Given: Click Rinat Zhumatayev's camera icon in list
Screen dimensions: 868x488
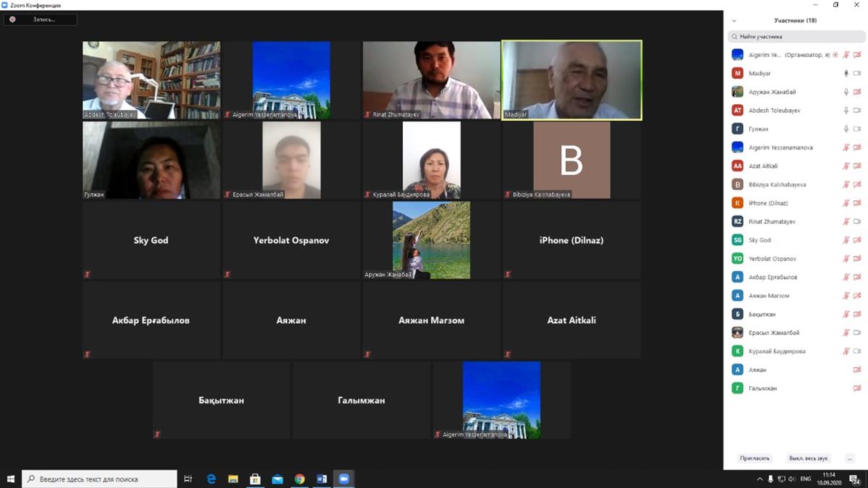Looking at the screenshot, I should pos(857,222).
